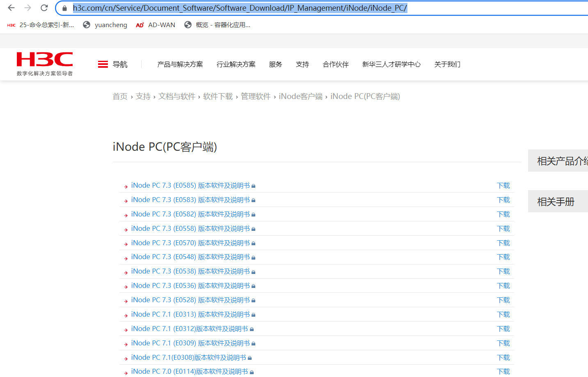View site security lock info
Viewport: 588px width, 377px height.
click(64, 8)
